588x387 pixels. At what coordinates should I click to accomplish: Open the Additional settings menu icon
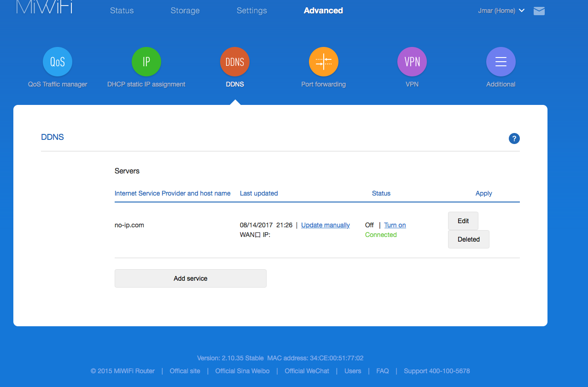(x=501, y=62)
